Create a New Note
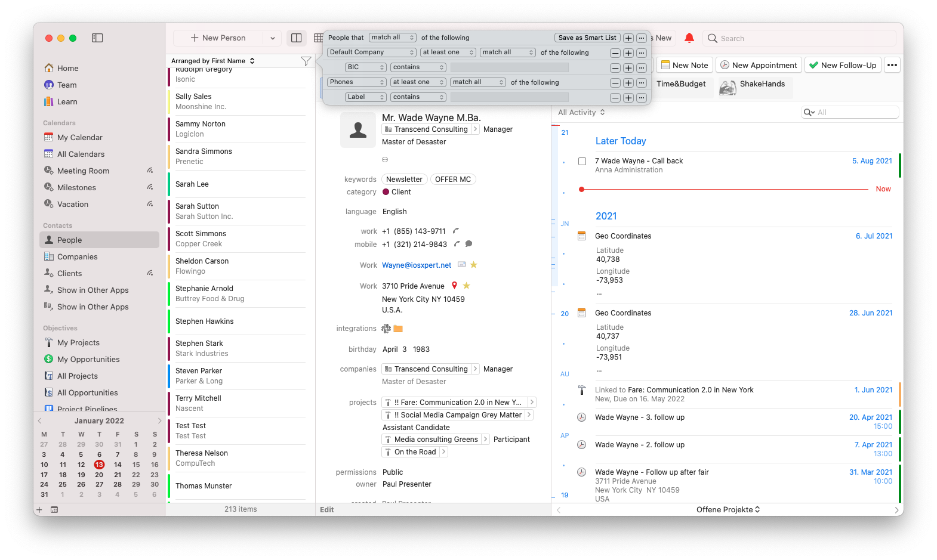The height and width of the screenshot is (560, 937). click(x=685, y=65)
